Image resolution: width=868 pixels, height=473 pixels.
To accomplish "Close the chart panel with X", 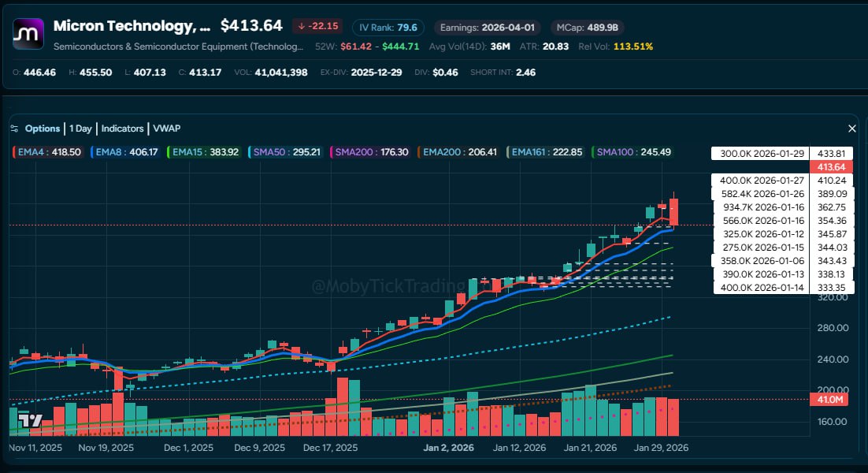I will point(851,128).
